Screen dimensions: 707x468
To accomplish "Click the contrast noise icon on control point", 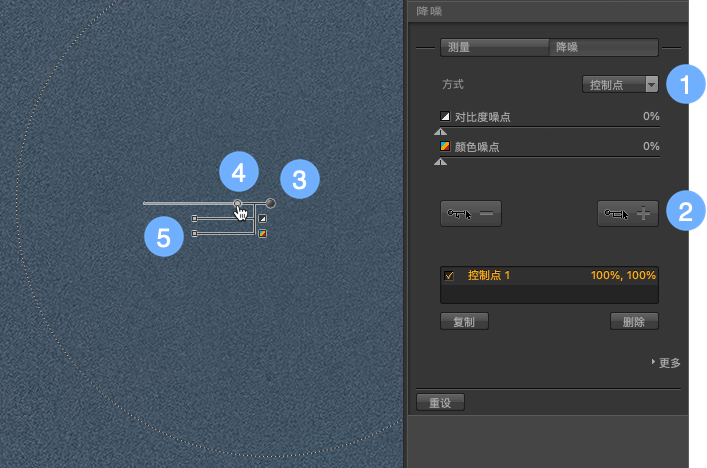I will 262,219.
